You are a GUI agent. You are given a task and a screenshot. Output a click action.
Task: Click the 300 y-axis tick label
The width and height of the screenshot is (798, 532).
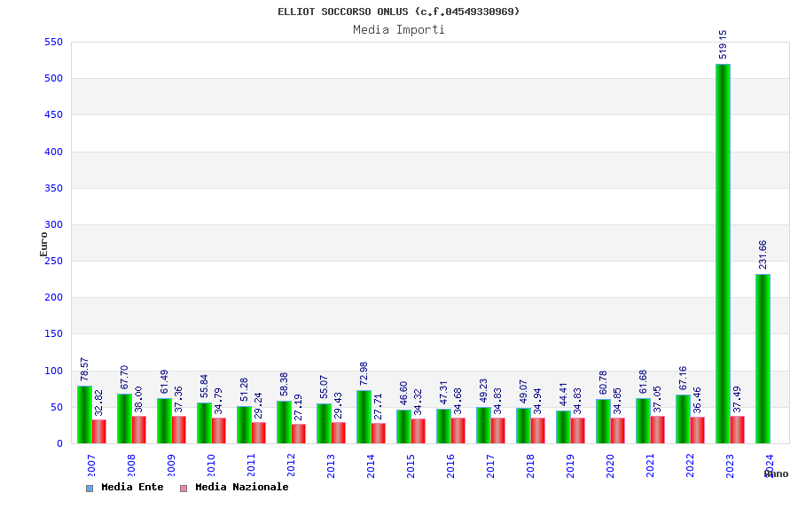click(x=53, y=224)
